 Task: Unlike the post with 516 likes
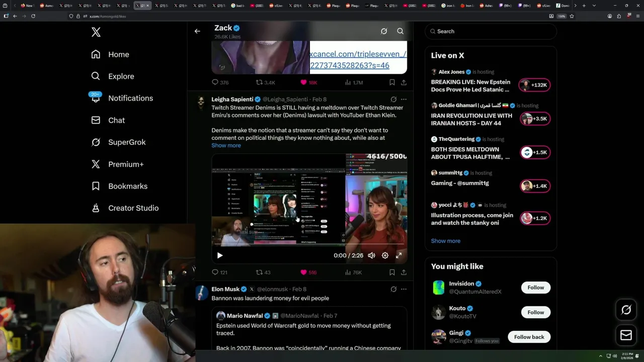point(308,273)
